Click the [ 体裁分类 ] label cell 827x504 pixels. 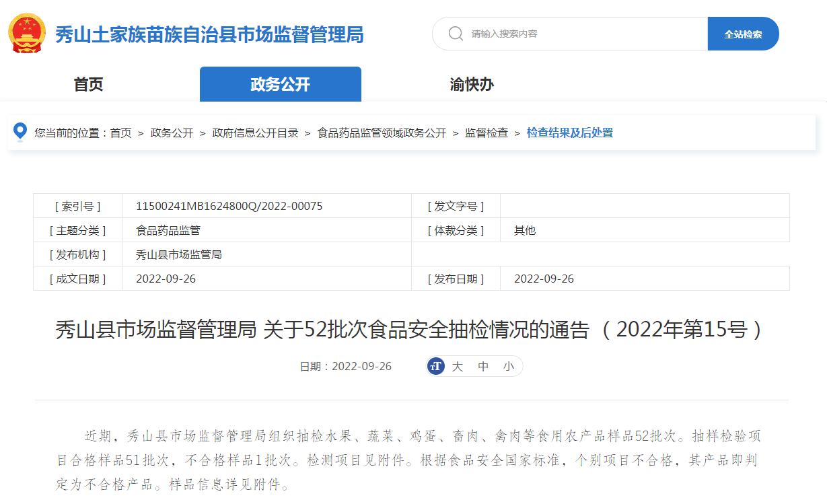pyautogui.click(x=456, y=230)
